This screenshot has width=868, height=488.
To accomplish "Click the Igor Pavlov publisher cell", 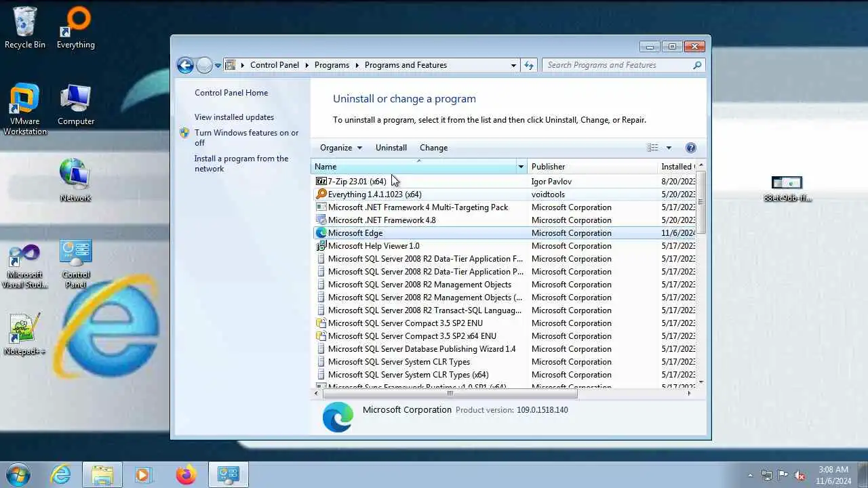I will tap(551, 181).
